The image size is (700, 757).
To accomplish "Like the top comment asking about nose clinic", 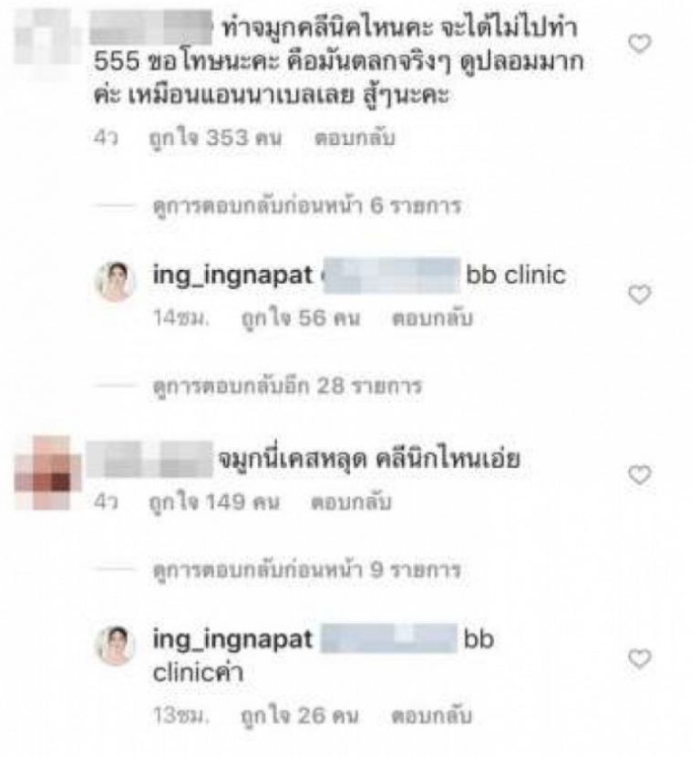I will tap(640, 44).
